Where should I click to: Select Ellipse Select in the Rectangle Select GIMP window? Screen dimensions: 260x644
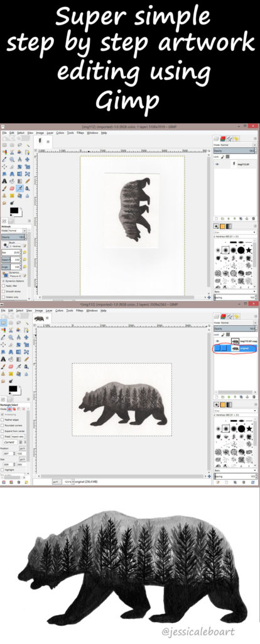tap(11, 323)
